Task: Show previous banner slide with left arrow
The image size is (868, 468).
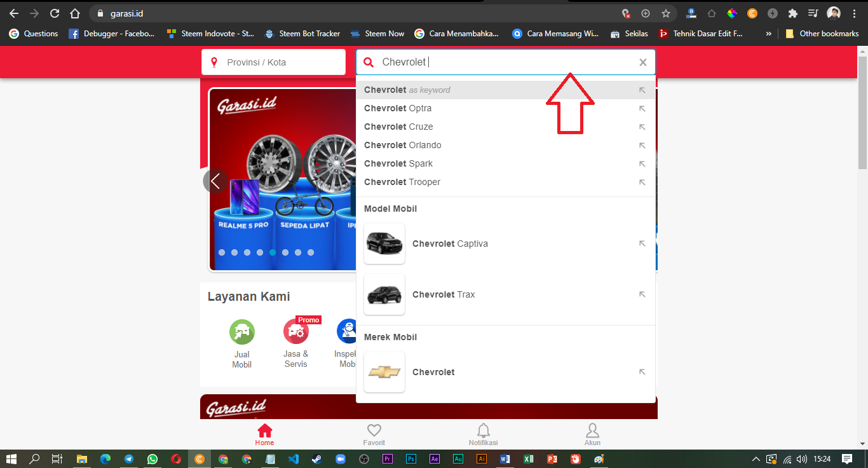Action: [215, 181]
